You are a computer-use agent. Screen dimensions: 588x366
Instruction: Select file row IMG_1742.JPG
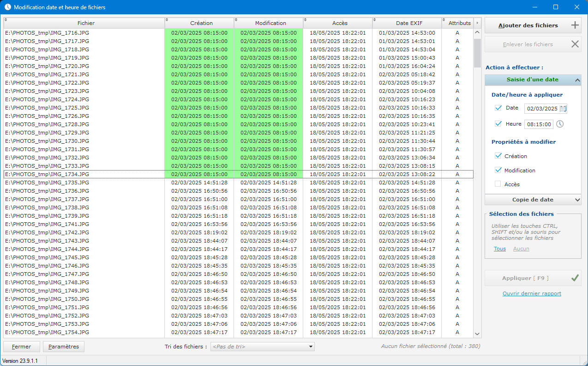coord(238,232)
